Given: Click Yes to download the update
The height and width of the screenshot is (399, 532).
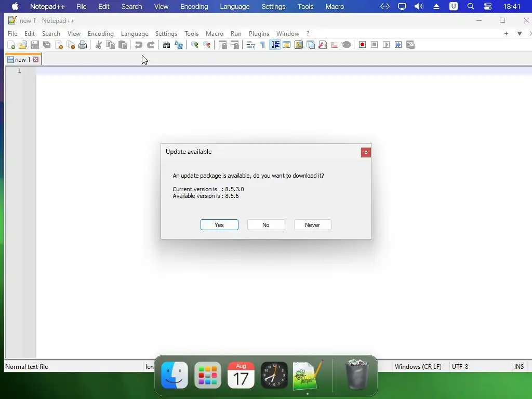Looking at the screenshot, I should click(219, 225).
